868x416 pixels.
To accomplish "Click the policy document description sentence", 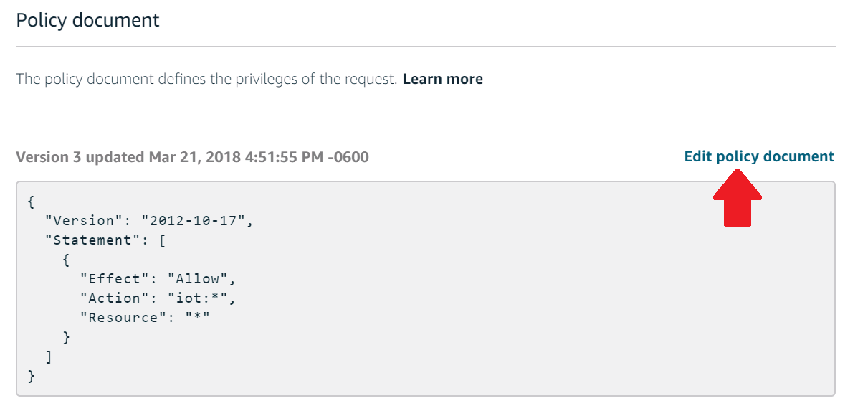I will pyautogui.click(x=206, y=79).
